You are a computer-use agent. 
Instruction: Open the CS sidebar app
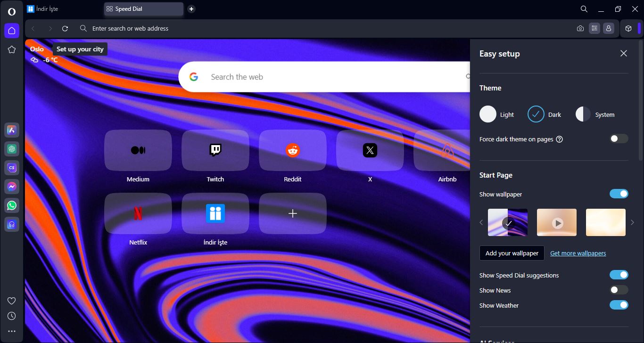12,168
